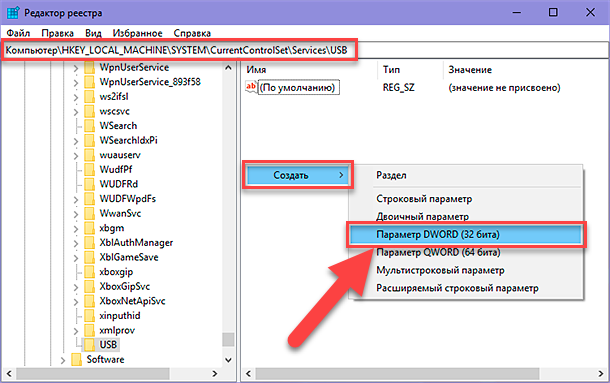Click the WSearch folder icon

click(89, 126)
